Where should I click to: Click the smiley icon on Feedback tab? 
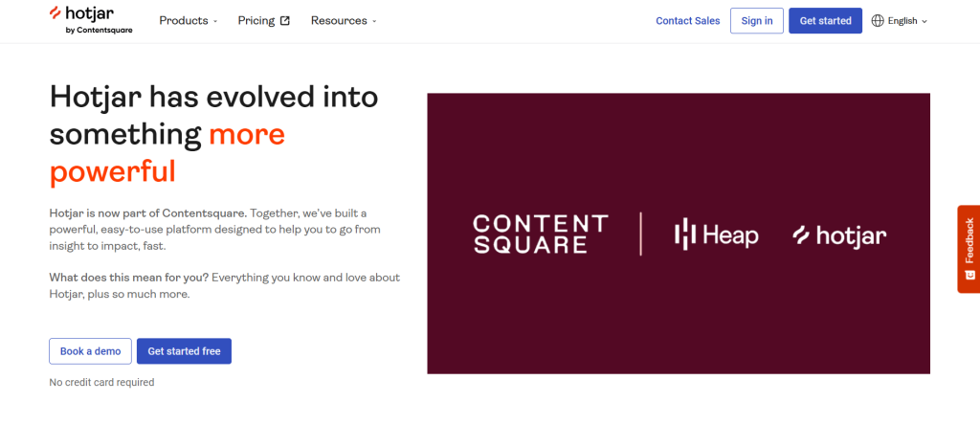tap(969, 275)
